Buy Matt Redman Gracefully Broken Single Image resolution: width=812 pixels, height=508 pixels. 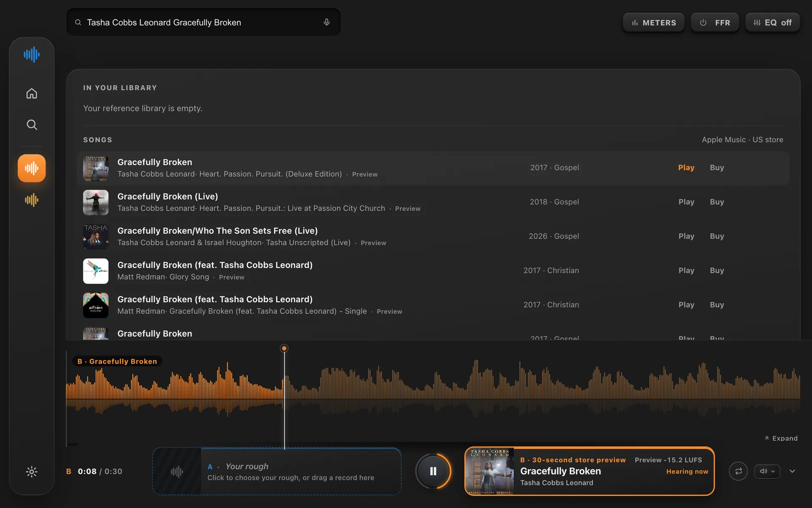tap(717, 305)
